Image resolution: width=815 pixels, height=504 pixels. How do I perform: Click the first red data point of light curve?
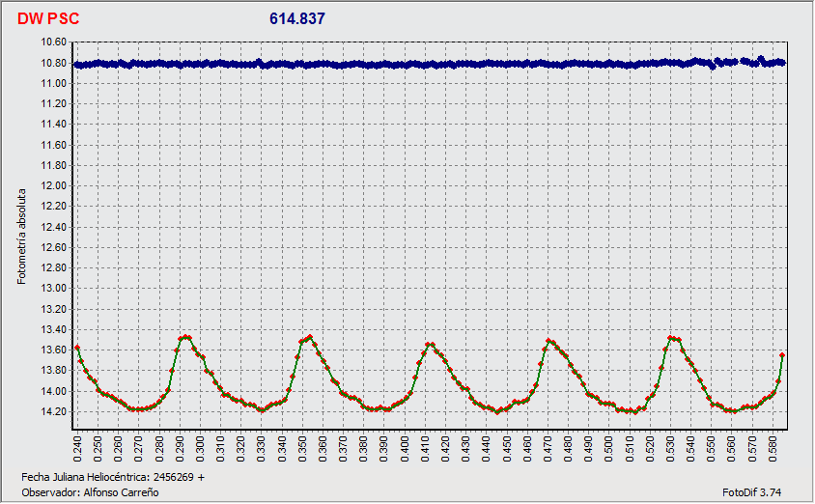pyautogui.click(x=77, y=347)
